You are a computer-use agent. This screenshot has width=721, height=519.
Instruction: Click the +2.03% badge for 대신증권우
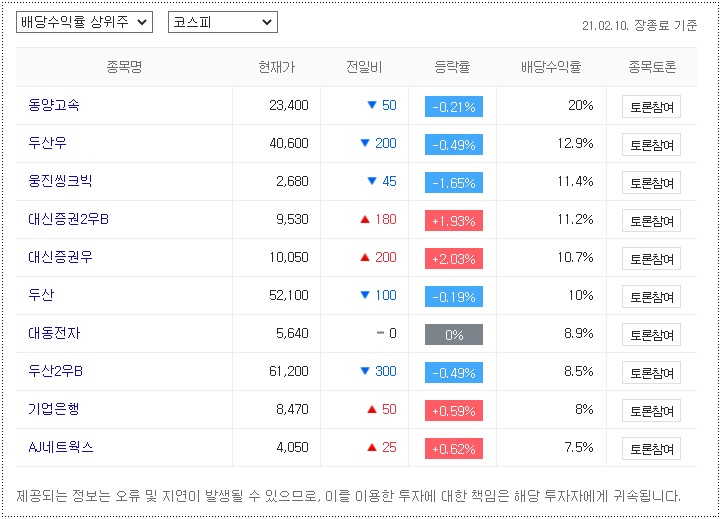(454, 259)
